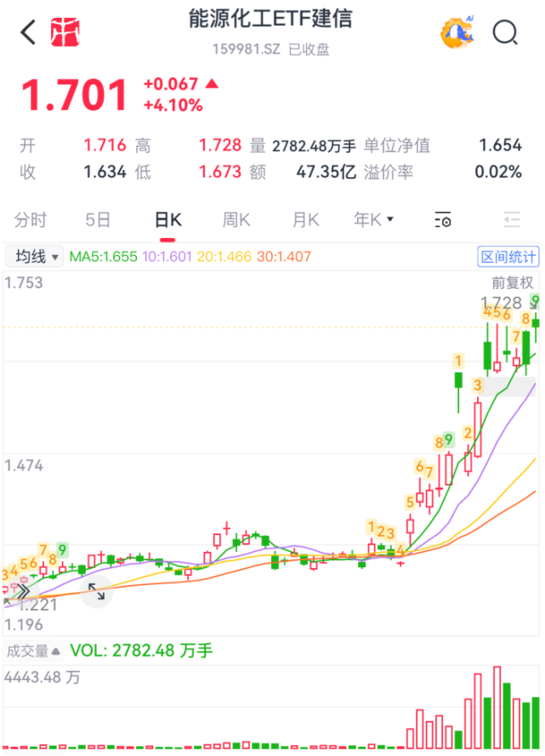Tap the 区间统计 button
Viewport: 545px width, 756px height.
[508, 257]
